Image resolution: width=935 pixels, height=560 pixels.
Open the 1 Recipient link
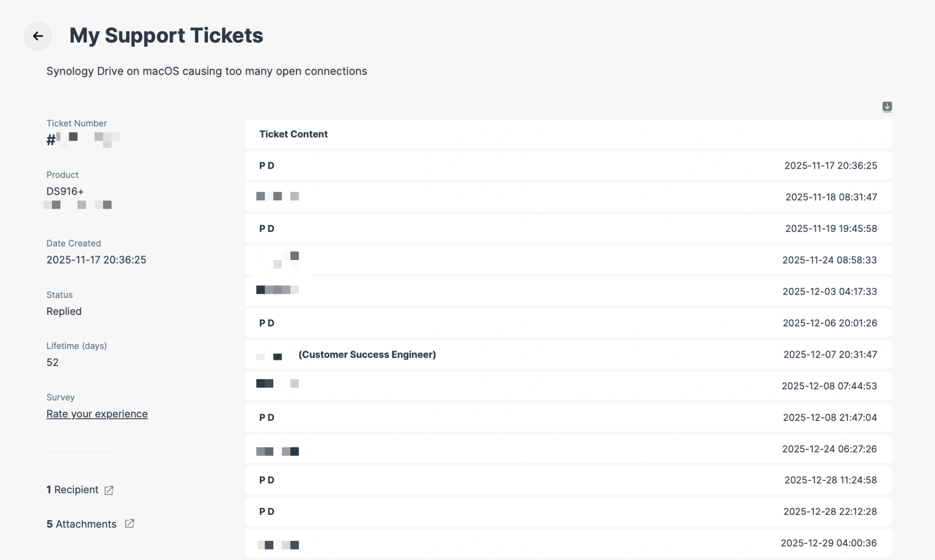point(72,489)
